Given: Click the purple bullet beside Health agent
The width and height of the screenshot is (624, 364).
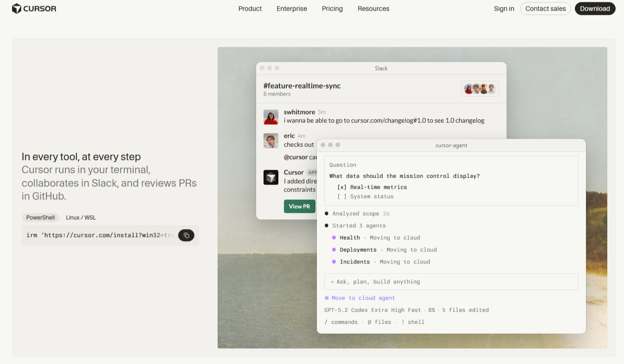Looking at the screenshot, I should click(x=334, y=238).
